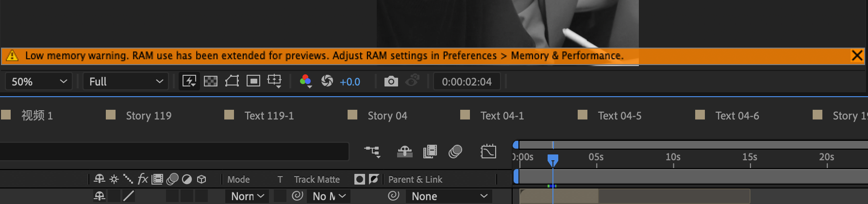868x204 pixels.
Task: Enable frame blending for the composition
Action: tap(430, 152)
